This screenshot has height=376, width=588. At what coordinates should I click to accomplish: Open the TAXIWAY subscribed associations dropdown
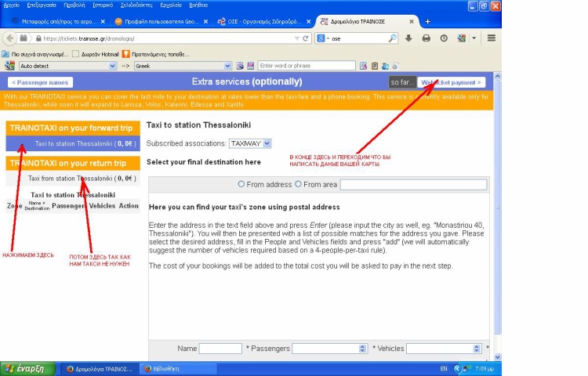[250, 143]
